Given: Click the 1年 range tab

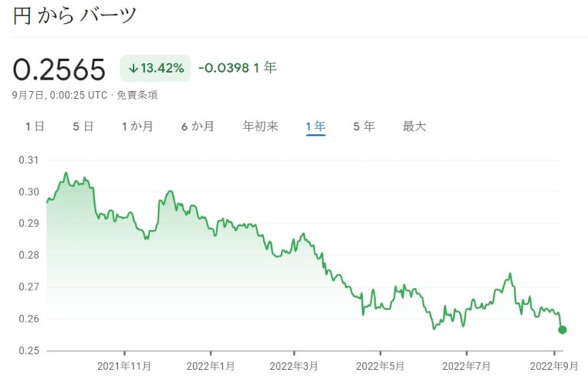Looking at the screenshot, I should point(315,126).
